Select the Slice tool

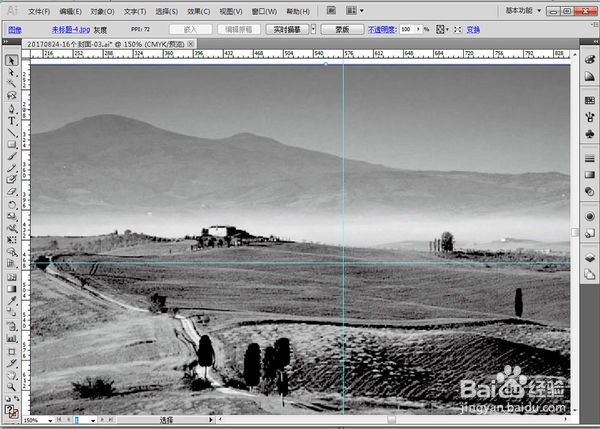pos(11,363)
